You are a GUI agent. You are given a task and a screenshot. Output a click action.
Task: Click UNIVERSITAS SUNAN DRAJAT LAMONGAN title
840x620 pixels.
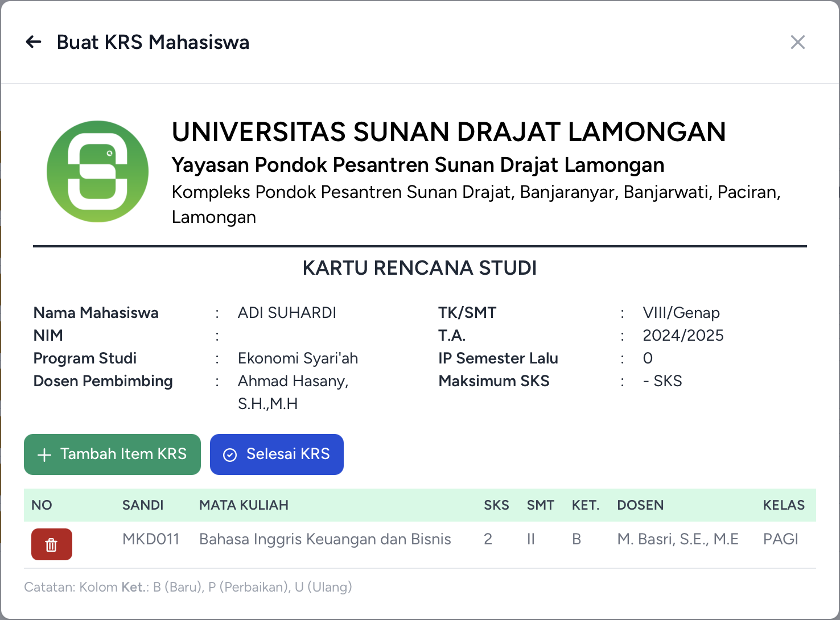pos(448,132)
